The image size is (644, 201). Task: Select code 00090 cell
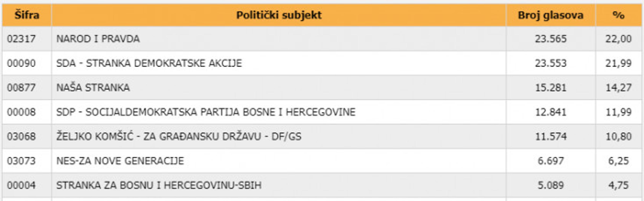click(21, 63)
